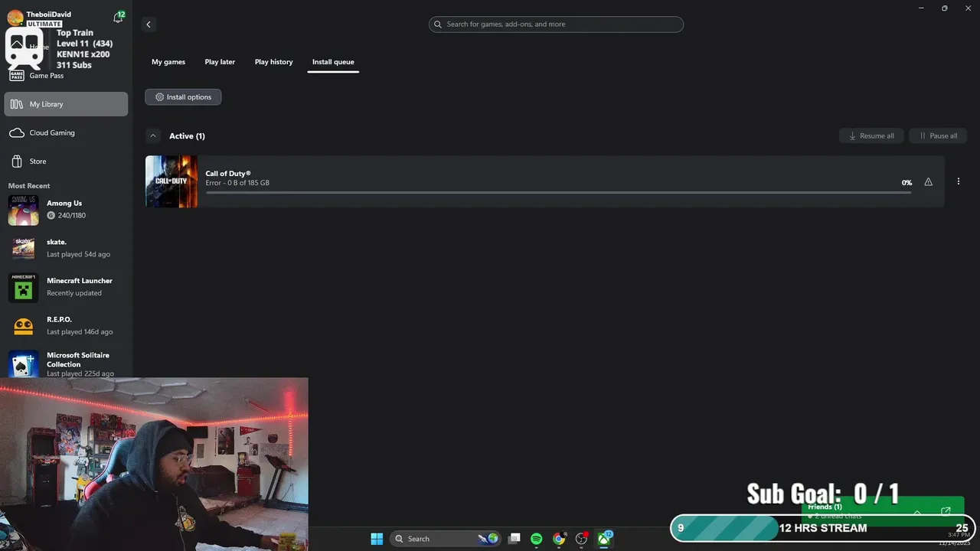
Task: Click the error warning triangle icon
Action: (x=928, y=182)
